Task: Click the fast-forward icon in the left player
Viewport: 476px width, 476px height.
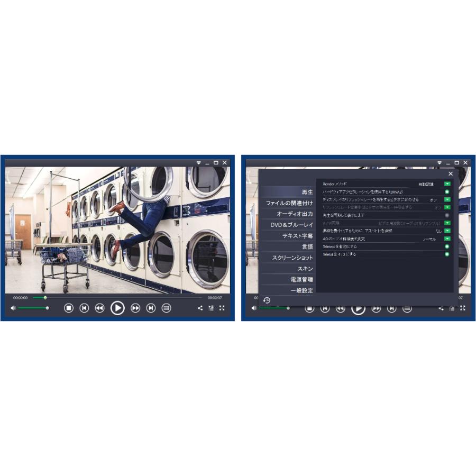Action: click(135, 308)
